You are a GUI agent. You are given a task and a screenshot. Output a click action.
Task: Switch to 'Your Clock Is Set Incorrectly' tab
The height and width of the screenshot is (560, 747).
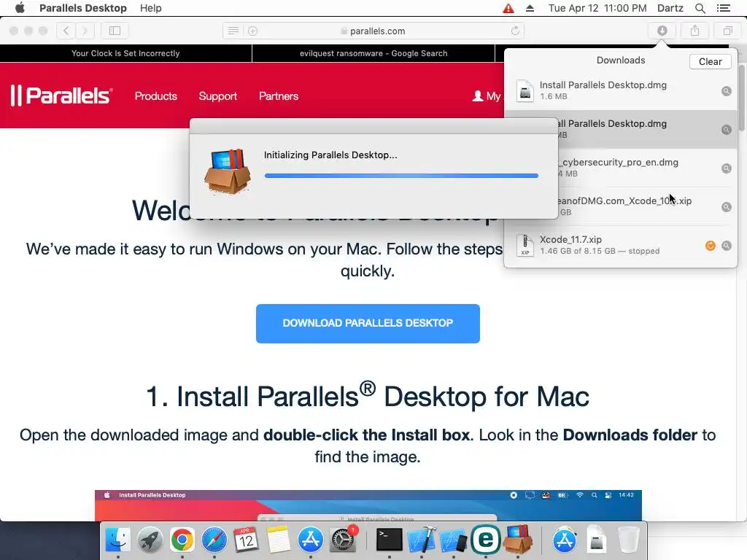tap(125, 53)
